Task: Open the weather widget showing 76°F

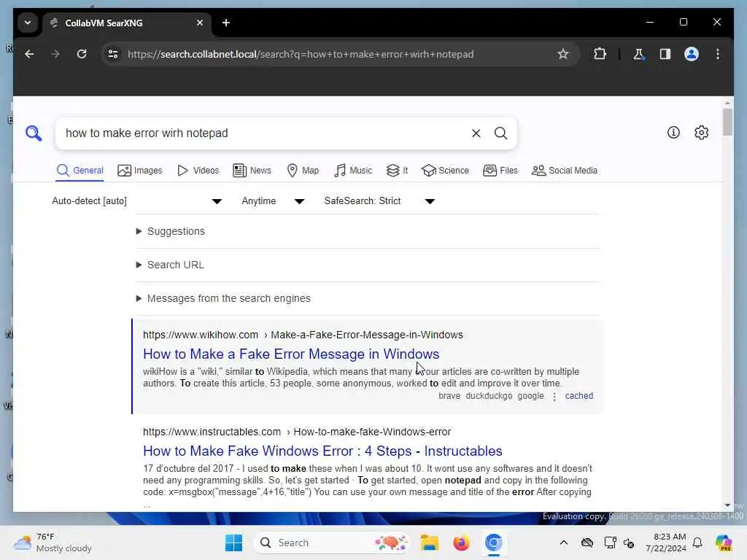Action: coord(53,542)
